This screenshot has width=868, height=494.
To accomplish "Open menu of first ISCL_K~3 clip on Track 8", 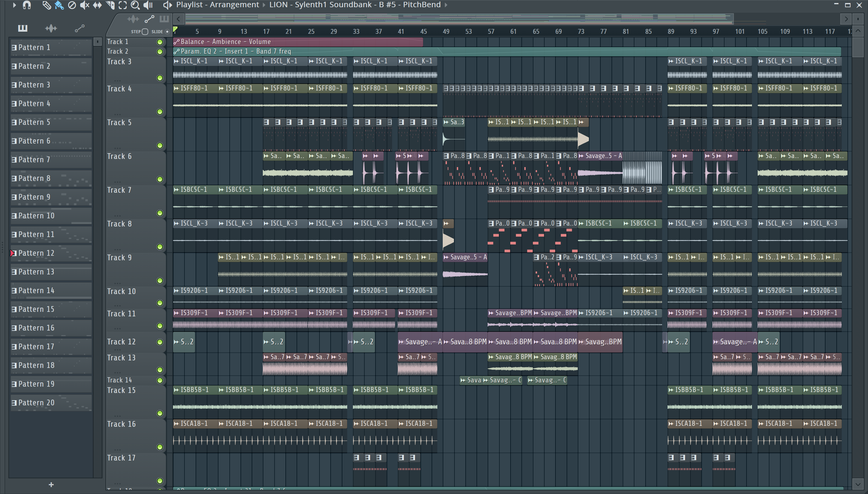I will click(x=176, y=223).
